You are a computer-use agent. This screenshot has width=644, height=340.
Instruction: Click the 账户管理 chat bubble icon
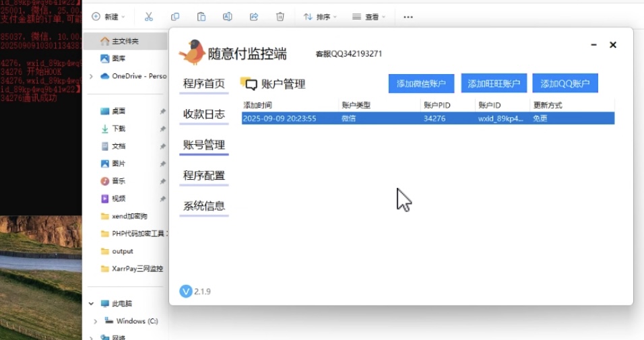click(249, 83)
